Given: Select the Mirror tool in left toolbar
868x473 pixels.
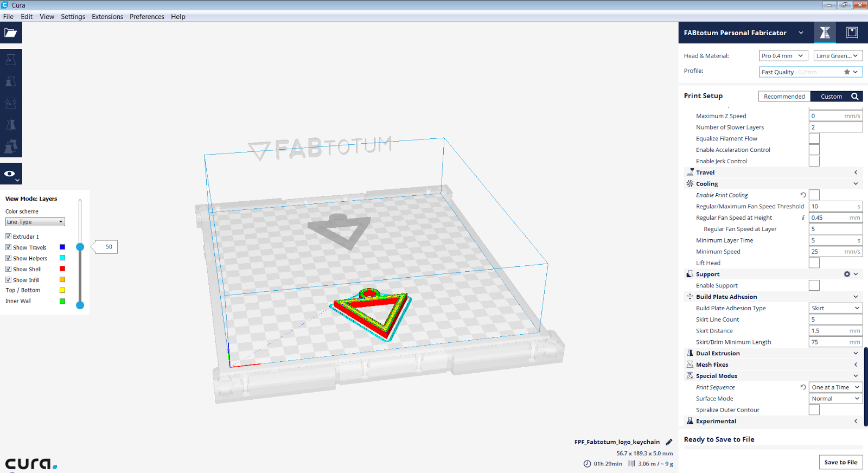Looking at the screenshot, I should click(11, 125).
